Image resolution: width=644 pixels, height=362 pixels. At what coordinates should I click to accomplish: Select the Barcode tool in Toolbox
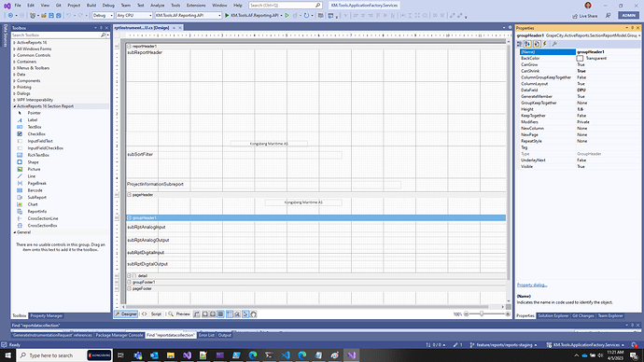click(35, 190)
